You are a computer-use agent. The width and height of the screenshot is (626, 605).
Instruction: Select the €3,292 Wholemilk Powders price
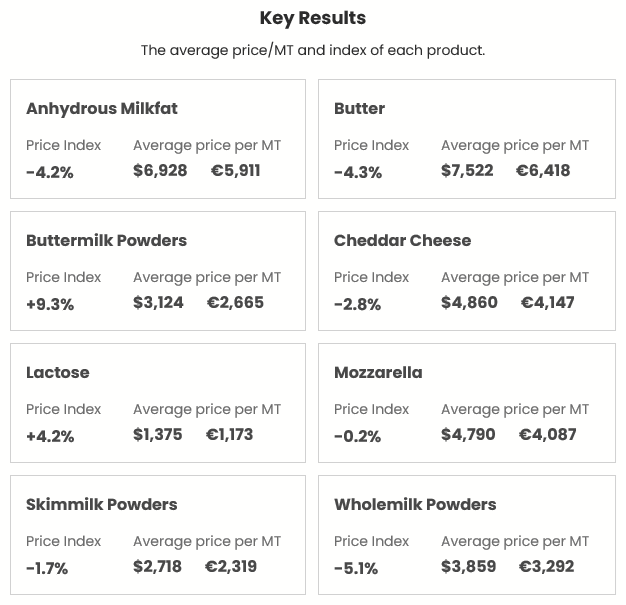coord(546,566)
